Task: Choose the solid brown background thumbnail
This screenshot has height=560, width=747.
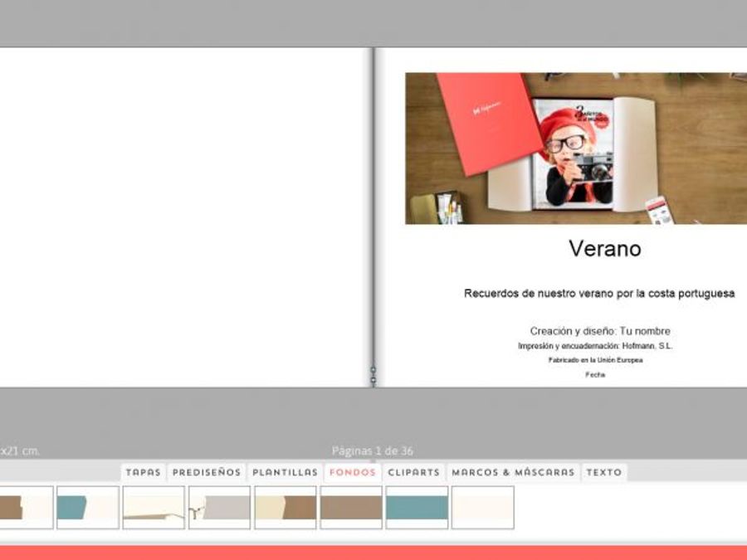Action: click(351, 507)
